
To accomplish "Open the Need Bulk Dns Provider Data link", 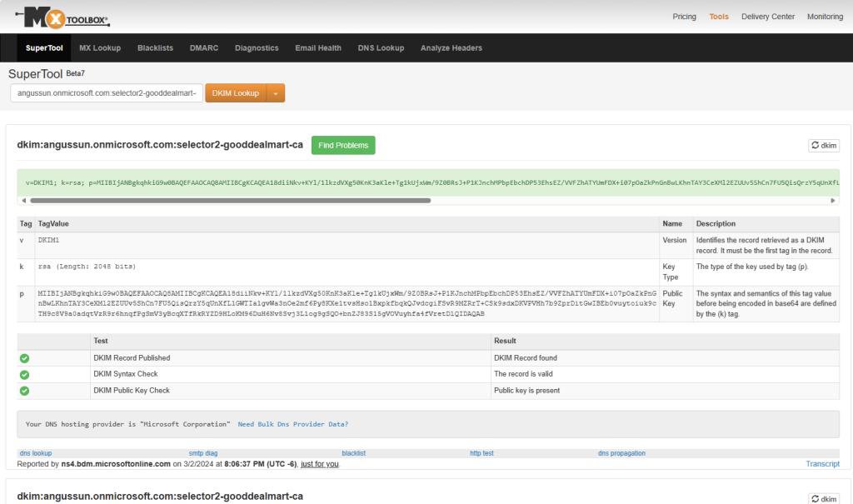I will pyautogui.click(x=292, y=424).
